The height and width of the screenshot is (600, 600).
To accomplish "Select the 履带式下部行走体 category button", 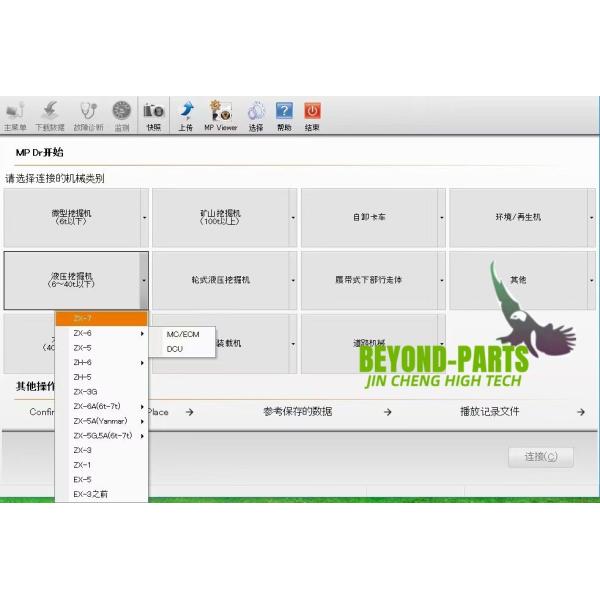I will tap(369, 280).
